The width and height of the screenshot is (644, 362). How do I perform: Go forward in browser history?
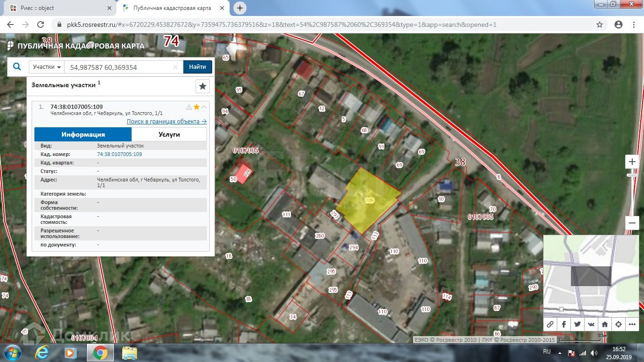tap(25, 25)
